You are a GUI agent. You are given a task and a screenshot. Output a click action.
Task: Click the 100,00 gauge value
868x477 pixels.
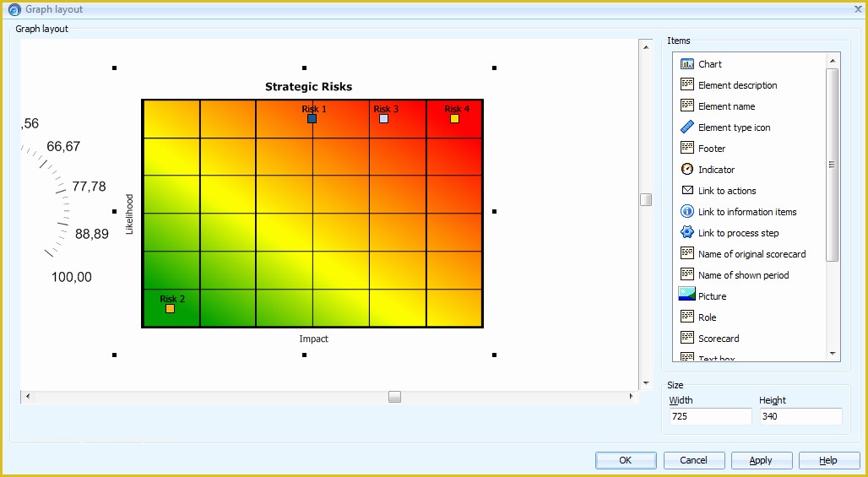72,277
